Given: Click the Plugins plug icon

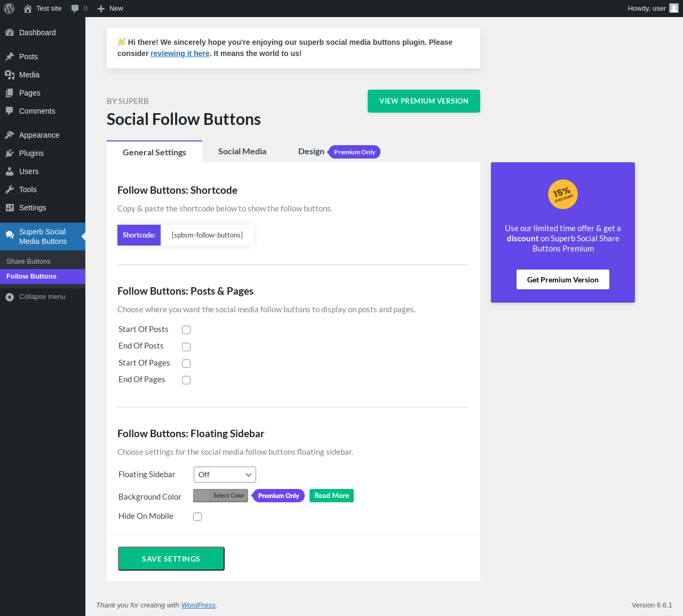Looking at the screenshot, I should point(10,153).
